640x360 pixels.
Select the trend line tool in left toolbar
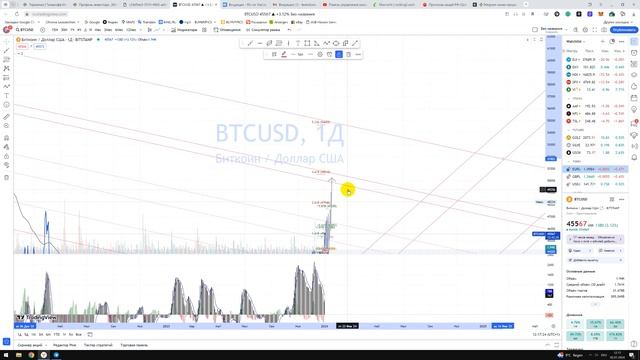(6, 51)
